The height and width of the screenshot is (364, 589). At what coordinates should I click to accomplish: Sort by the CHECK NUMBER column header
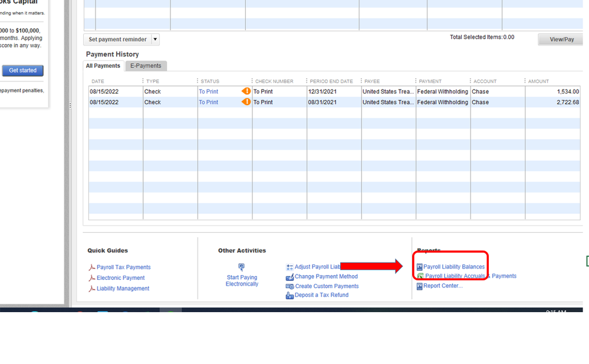[x=274, y=81]
